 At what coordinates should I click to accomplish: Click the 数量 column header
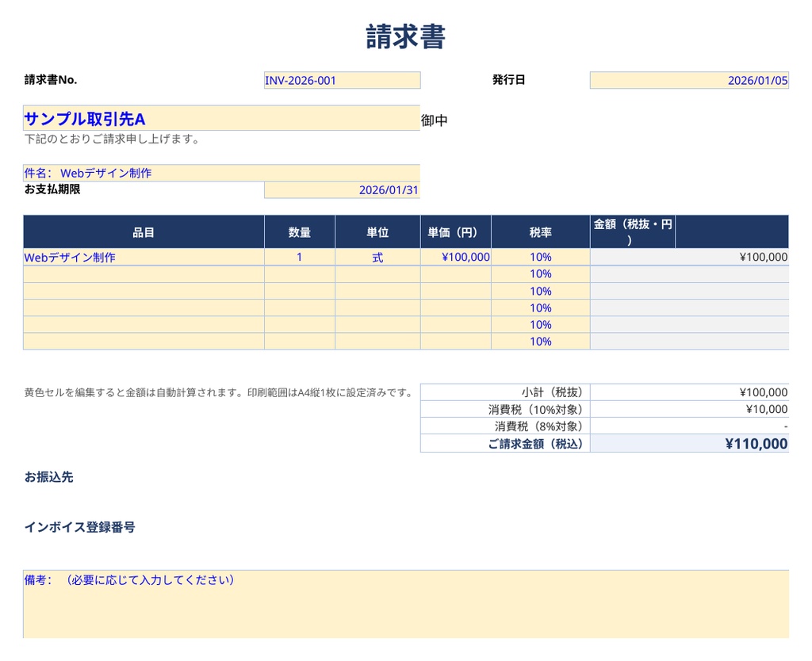(300, 232)
